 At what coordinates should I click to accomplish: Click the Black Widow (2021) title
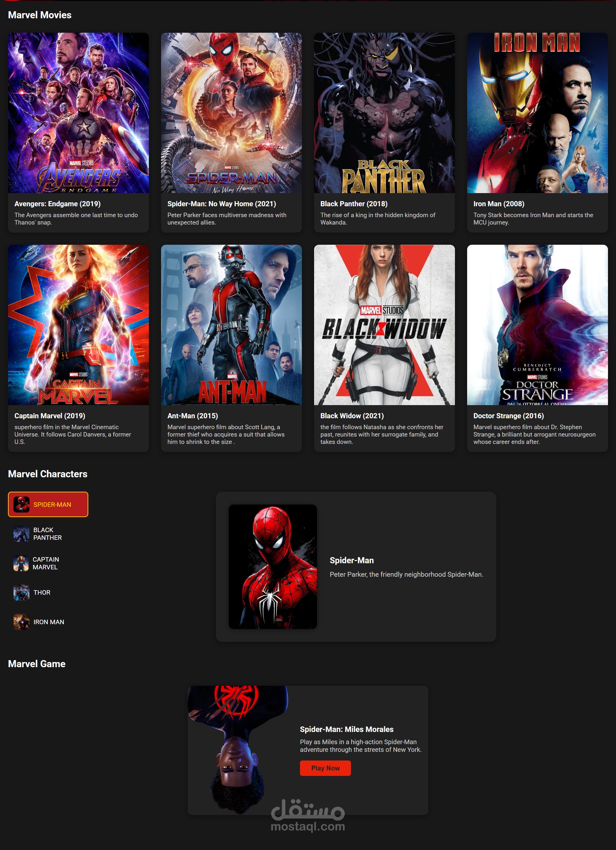[352, 416]
